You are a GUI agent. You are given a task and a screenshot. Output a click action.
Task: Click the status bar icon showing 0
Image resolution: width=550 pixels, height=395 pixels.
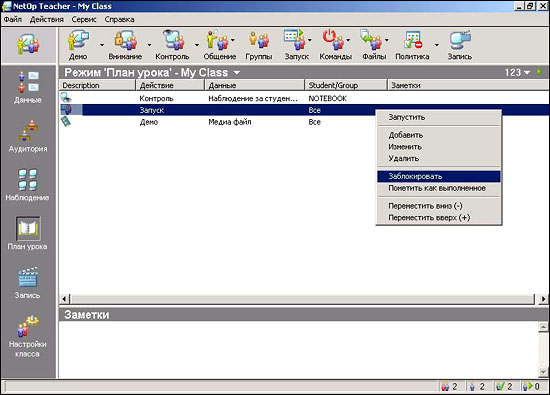(527, 386)
